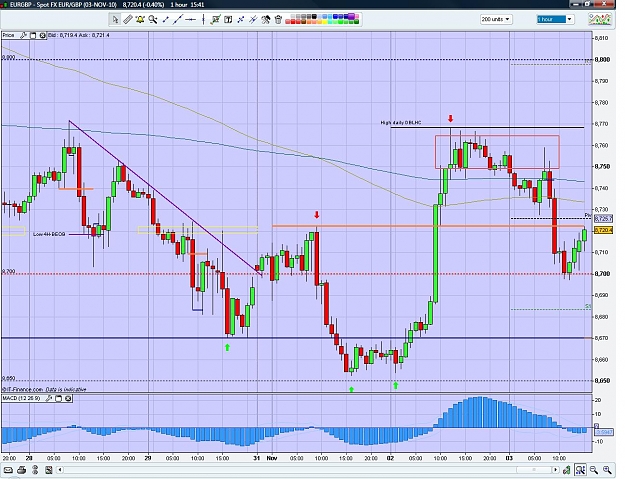
Task: Select the vertical line tool
Action: 203,19
